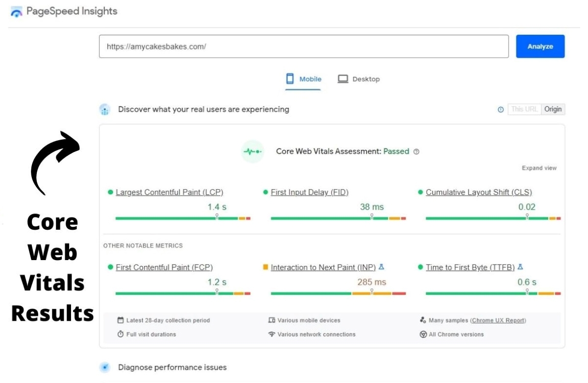588x383 pixels.
Task: Click the LCP value 1.4 s
Action: 217,207
